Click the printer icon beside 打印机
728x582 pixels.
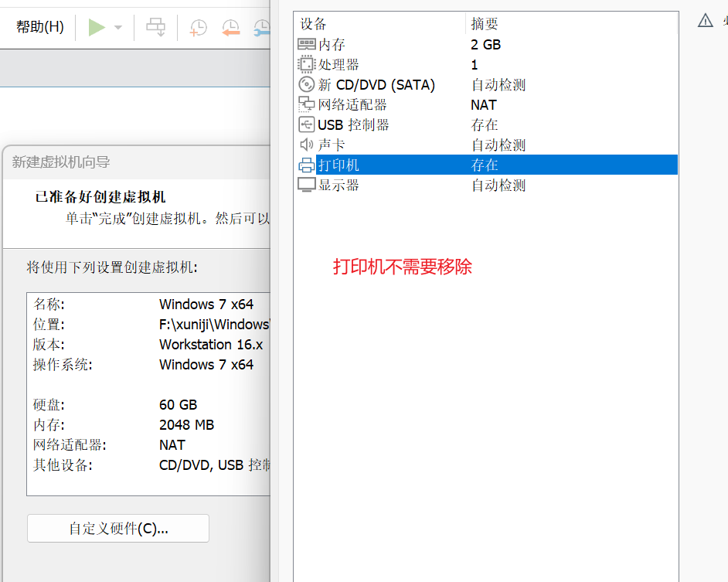[307, 165]
